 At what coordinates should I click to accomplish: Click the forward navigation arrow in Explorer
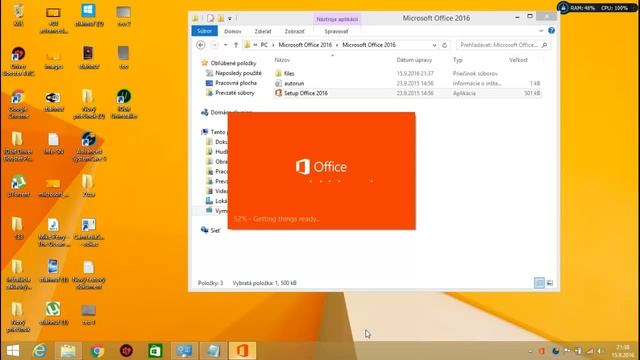(x=214, y=45)
